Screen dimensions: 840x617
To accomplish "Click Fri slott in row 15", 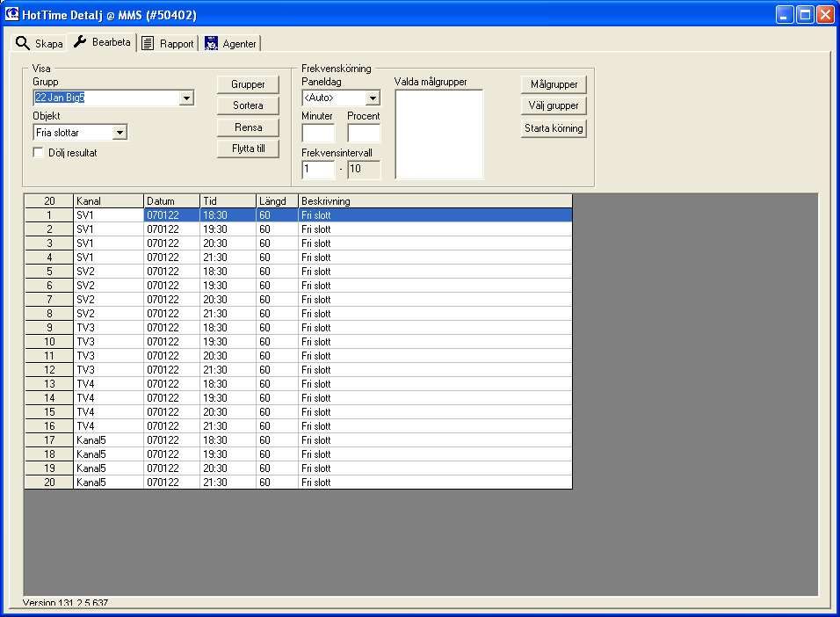I will click(435, 412).
